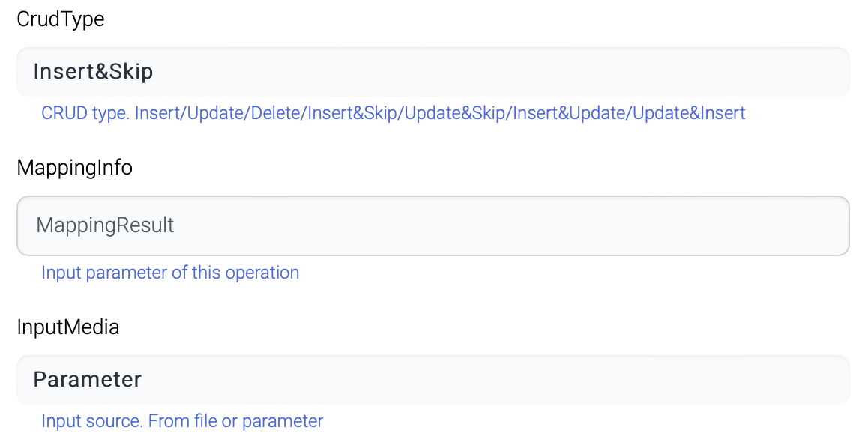
Task: Click the InputMedia field label
Action: tap(68, 327)
